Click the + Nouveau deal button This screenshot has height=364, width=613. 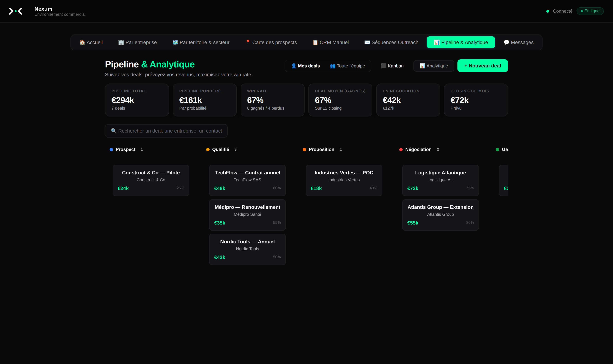[483, 66]
